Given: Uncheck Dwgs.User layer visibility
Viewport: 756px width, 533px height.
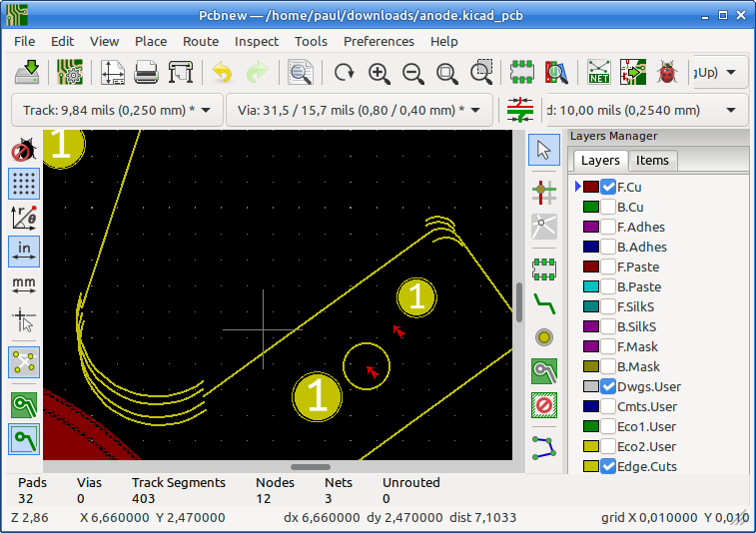Looking at the screenshot, I should pyautogui.click(x=608, y=386).
